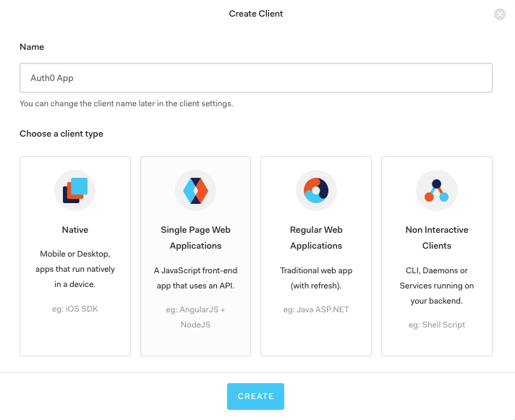Image resolution: width=515 pixels, height=420 pixels.
Task: Pick Regular Web Applications title
Action: [316, 238]
